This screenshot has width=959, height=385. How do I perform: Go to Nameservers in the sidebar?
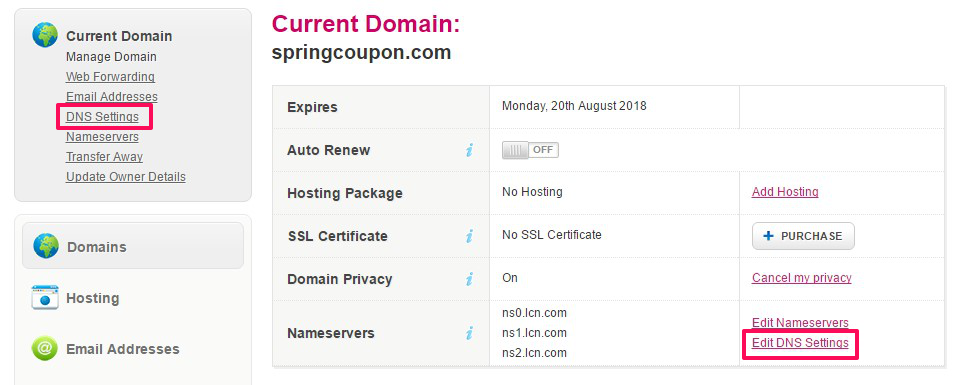(x=102, y=136)
